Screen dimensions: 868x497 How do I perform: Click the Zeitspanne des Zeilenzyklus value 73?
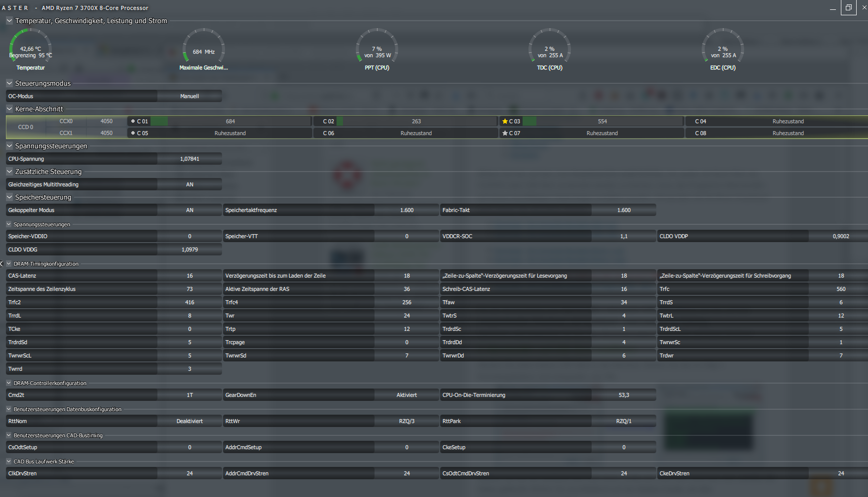[x=189, y=289]
